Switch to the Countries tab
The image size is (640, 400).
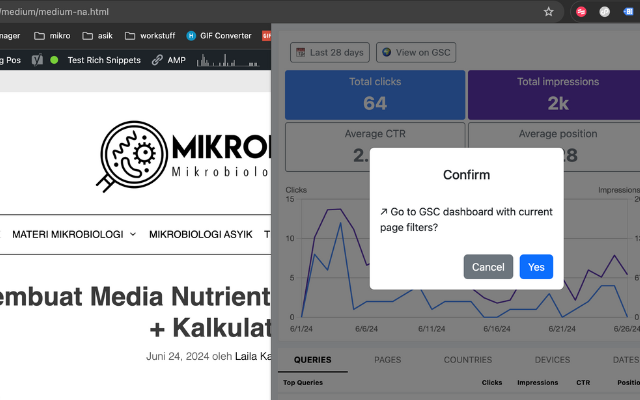pyautogui.click(x=468, y=360)
